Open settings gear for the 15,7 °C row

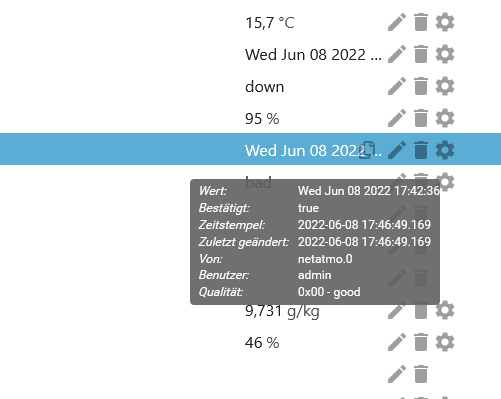445,22
